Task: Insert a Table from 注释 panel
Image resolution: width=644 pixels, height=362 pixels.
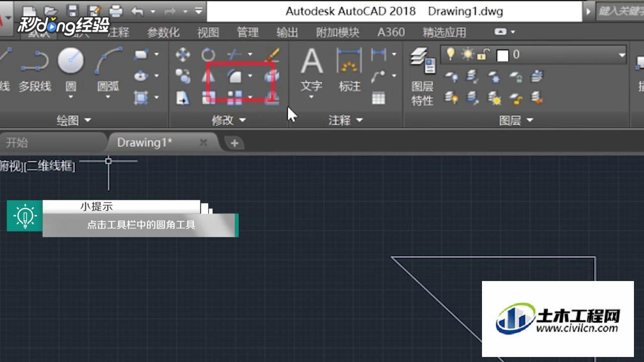Action: coord(379,98)
